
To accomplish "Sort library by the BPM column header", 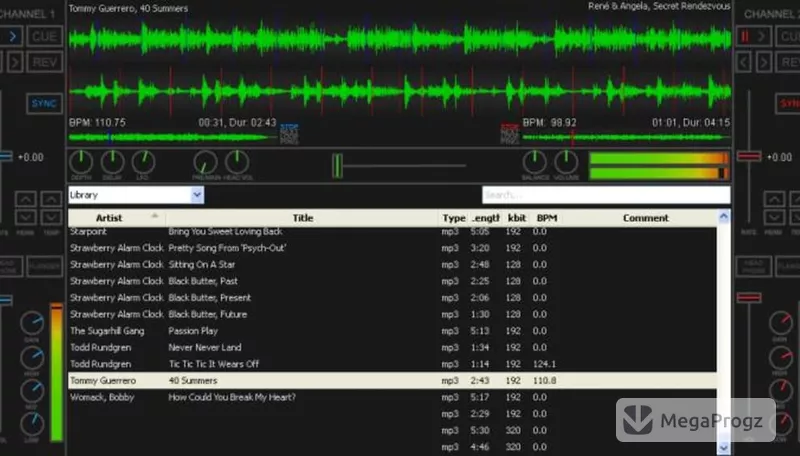I will [x=546, y=218].
